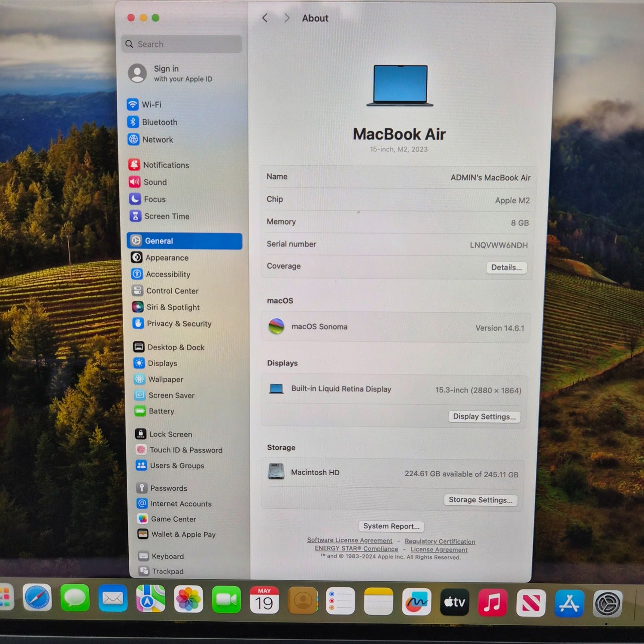Open Focus settings

tap(147, 199)
